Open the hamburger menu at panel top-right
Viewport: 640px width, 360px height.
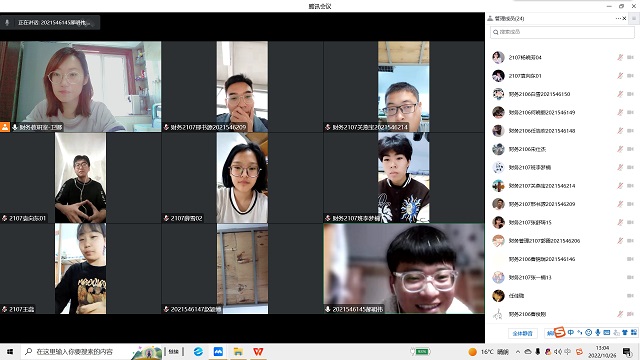[634, 18]
